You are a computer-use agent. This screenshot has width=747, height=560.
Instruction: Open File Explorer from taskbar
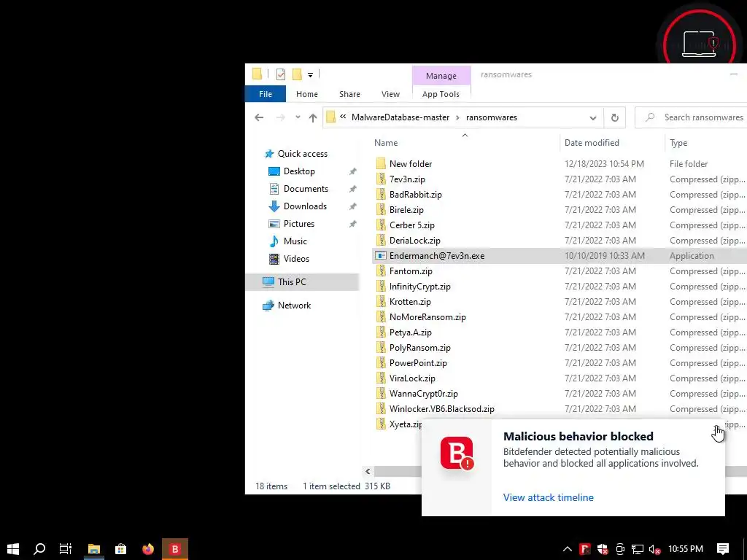click(x=94, y=549)
